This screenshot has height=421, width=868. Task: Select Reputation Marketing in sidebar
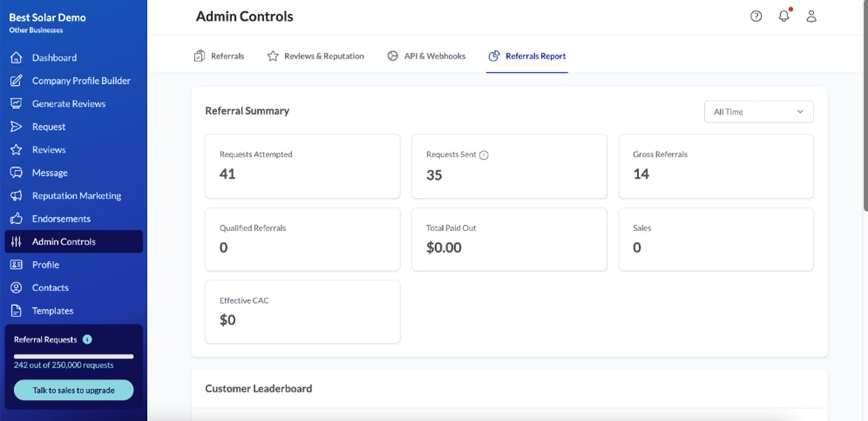coord(76,196)
